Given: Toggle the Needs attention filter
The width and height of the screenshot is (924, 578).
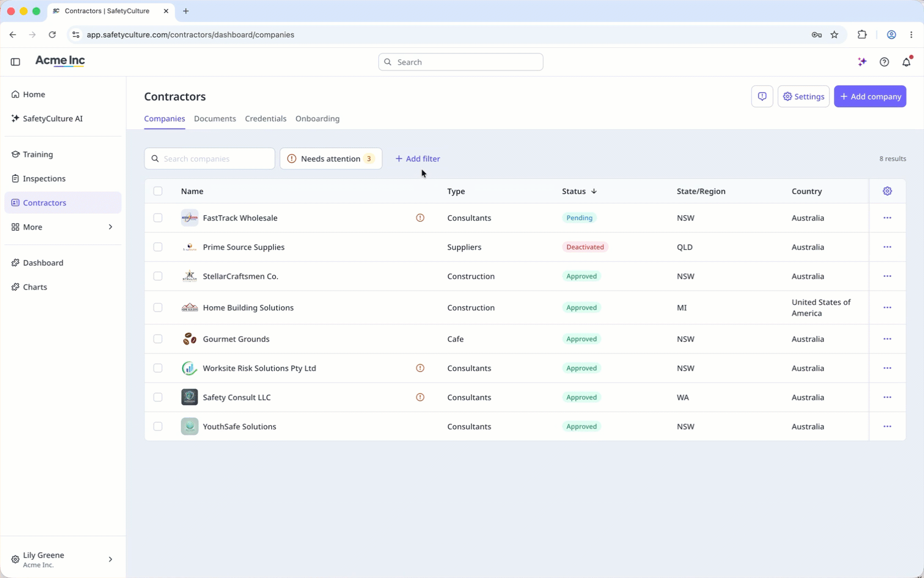Looking at the screenshot, I should click(x=331, y=159).
